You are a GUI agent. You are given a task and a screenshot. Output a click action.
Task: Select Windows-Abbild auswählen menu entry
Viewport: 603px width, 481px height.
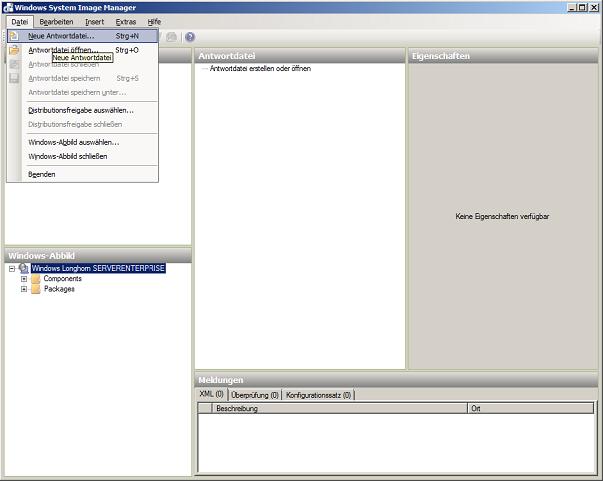coord(83,142)
